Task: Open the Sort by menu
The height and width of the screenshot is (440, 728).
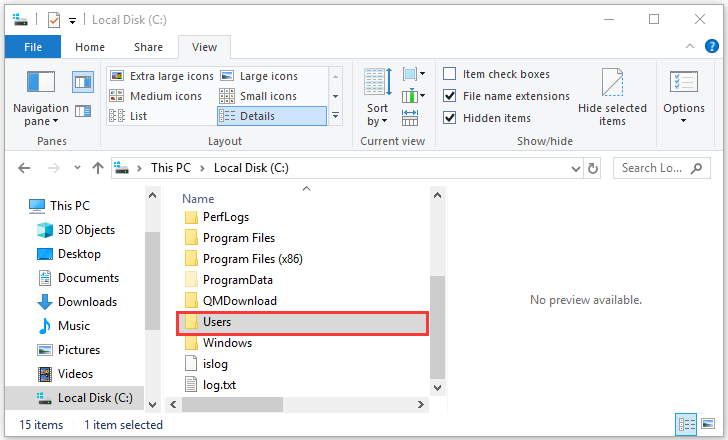Action: coord(377,97)
